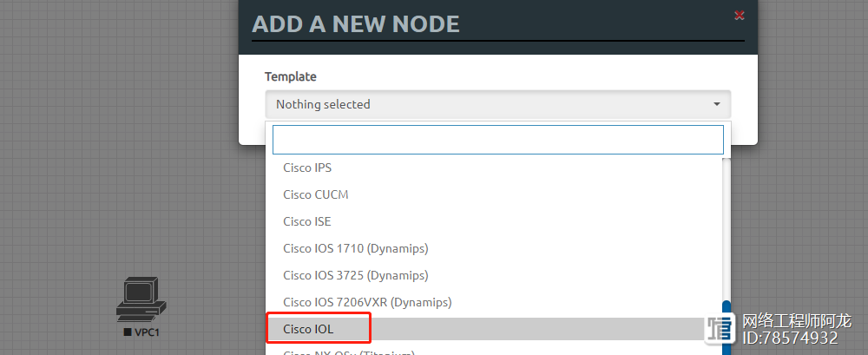868x355 pixels.
Task: Close the Add a New Node dialog
Action: click(740, 15)
